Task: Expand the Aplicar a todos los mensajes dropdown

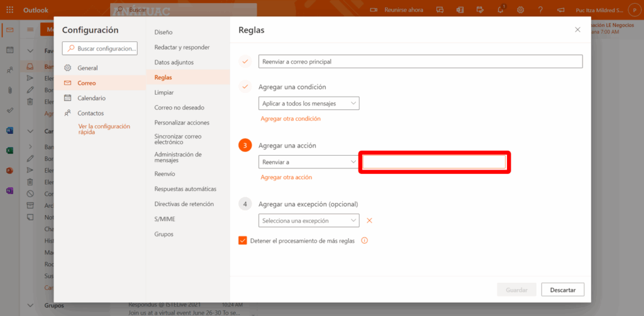Action: coord(309,103)
